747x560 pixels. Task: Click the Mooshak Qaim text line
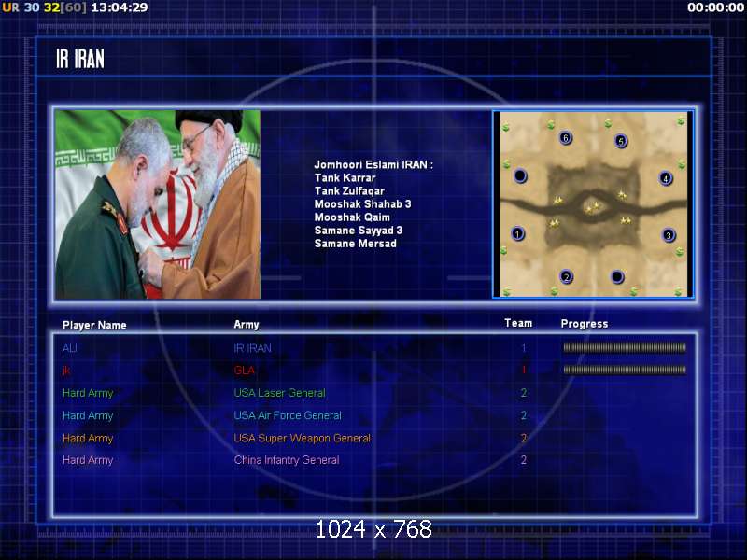pyautogui.click(x=352, y=217)
